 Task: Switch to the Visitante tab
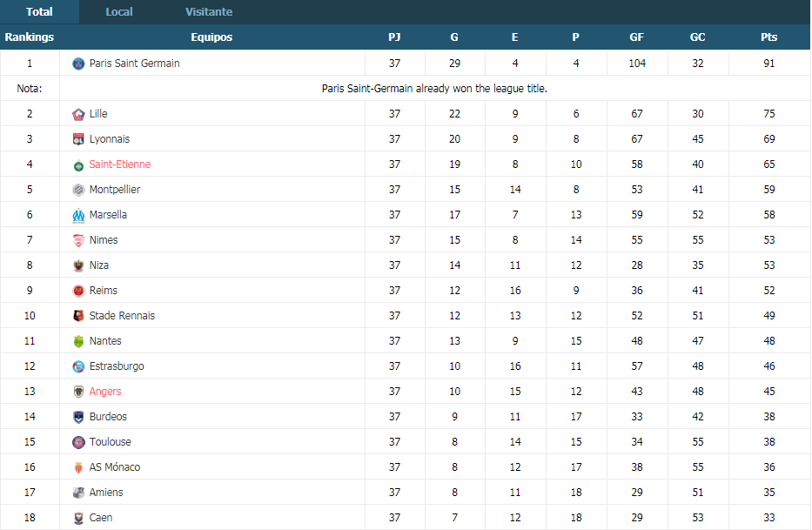click(209, 12)
